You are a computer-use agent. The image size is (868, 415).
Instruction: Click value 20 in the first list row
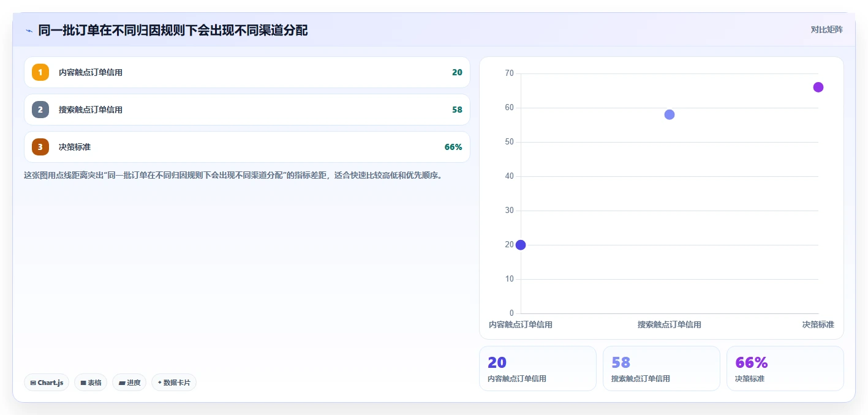[457, 72]
